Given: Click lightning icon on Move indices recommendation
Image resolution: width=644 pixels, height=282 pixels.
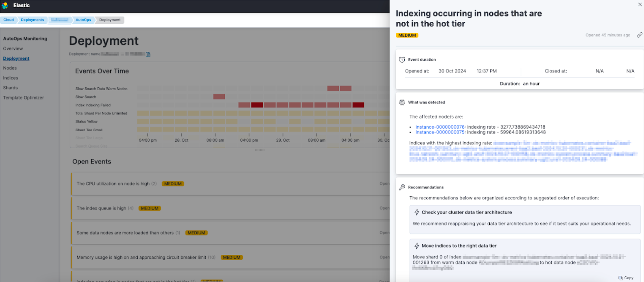Looking at the screenshot, I should (416, 246).
